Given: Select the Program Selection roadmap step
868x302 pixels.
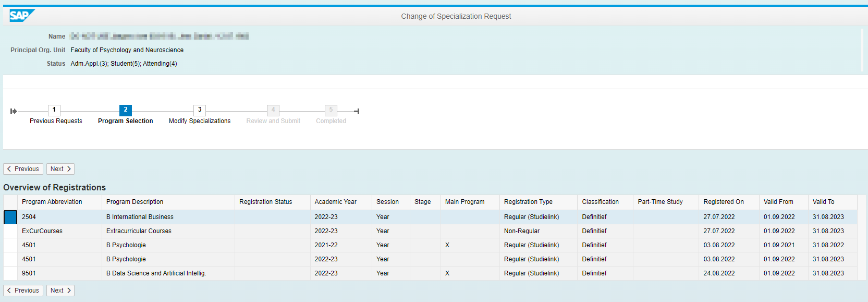Looking at the screenshot, I should (125, 110).
